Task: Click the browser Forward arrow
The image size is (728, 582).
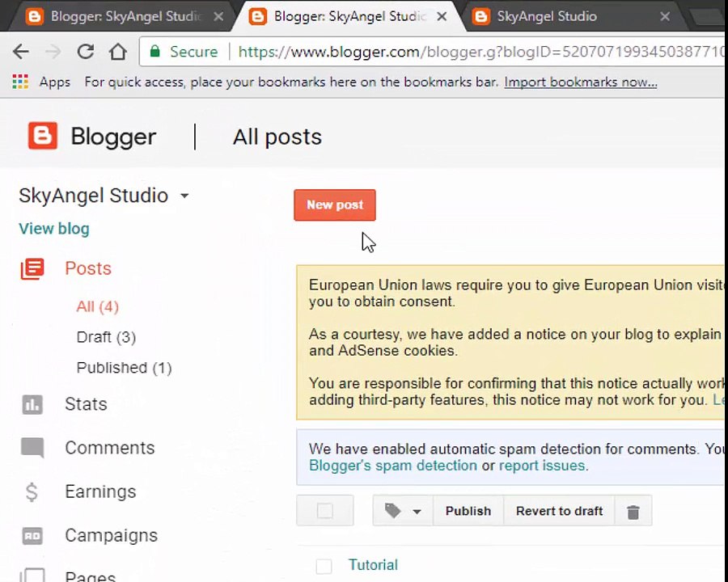Action: pyautogui.click(x=53, y=52)
